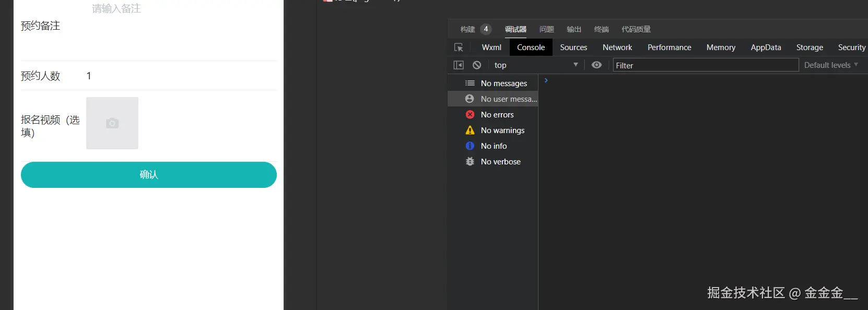This screenshot has width=868, height=310.
Task: Switch to the Wxml tab
Action: pos(491,47)
